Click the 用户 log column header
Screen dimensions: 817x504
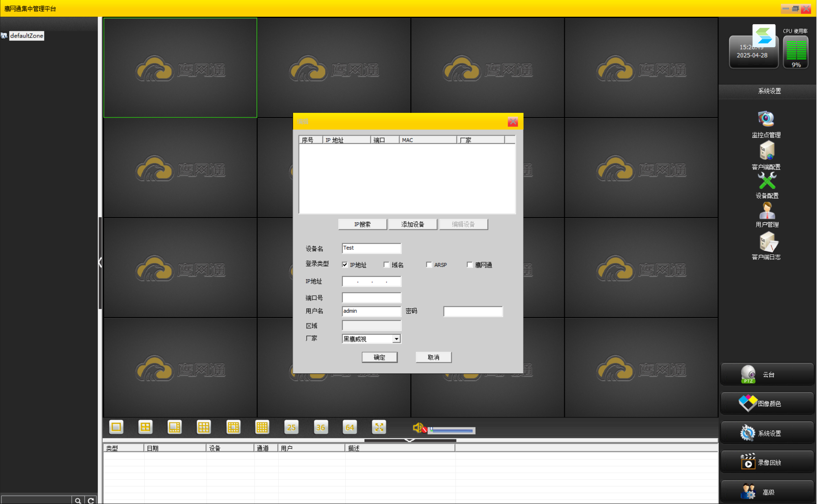point(312,448)
